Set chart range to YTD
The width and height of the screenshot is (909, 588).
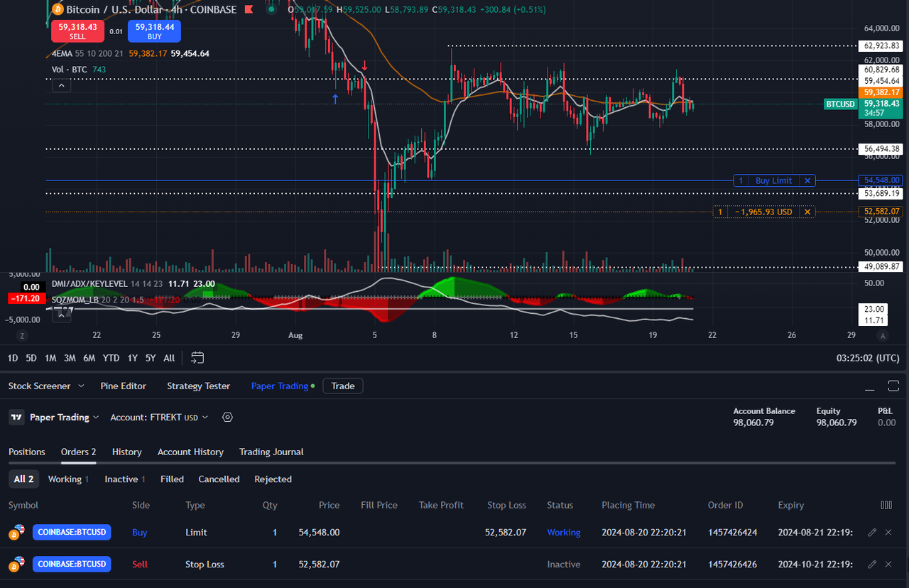(x=111, y=358)
